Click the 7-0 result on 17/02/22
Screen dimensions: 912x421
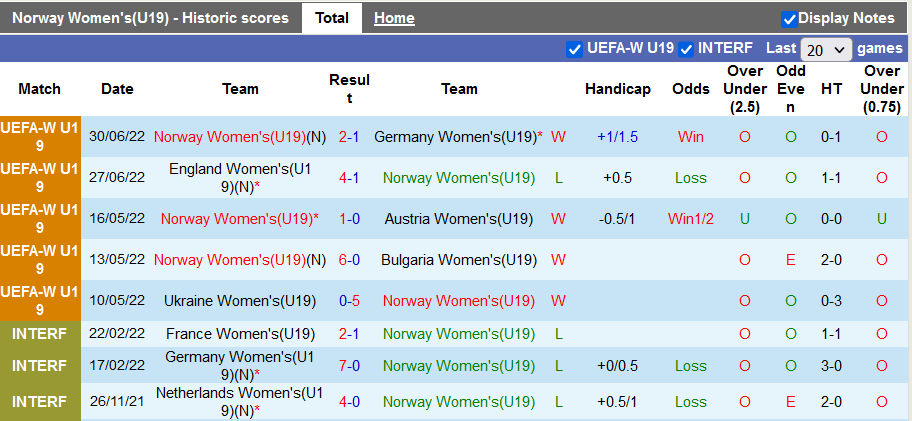click(349, 367)
